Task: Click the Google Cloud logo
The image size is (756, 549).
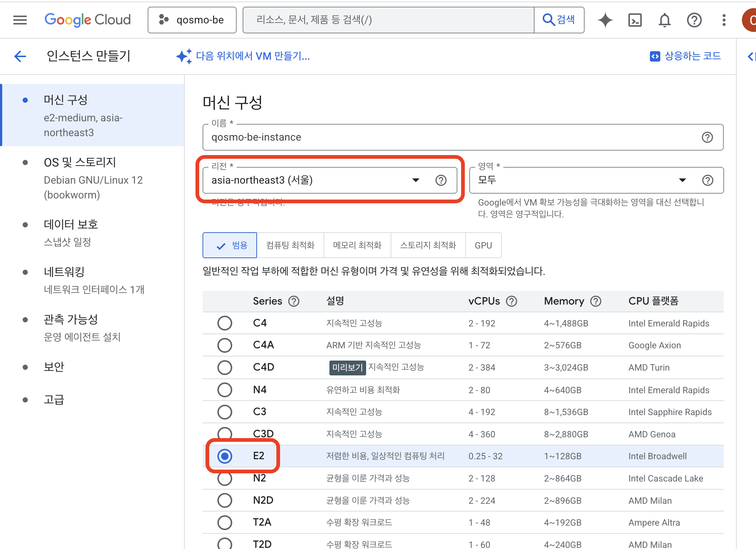Action: pyautogui.click(x=88, y=20)
